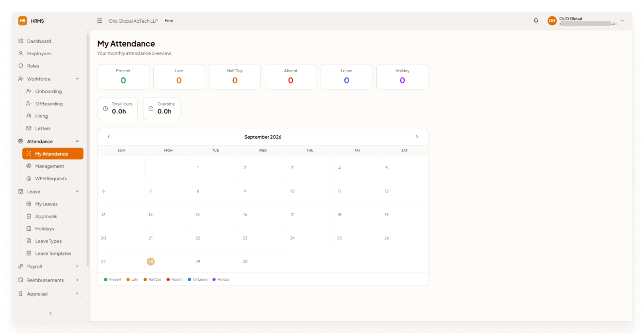Click the Roles shield icon
644x333 pixels.
pos(21,66)
